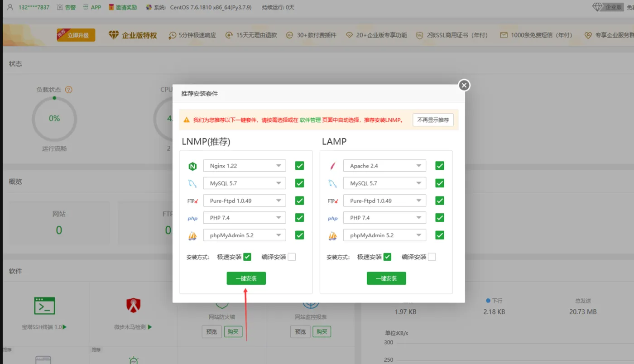Viewport: 634px width, 364px height.
Task: Click the 15天无理由退款 icon
Action: click(229, 35)
